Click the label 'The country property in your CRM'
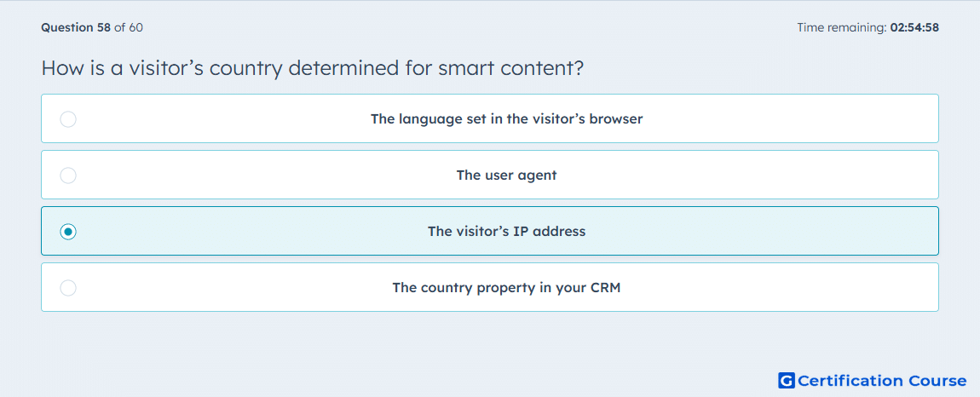980x397 pixels. click(507, 288)
